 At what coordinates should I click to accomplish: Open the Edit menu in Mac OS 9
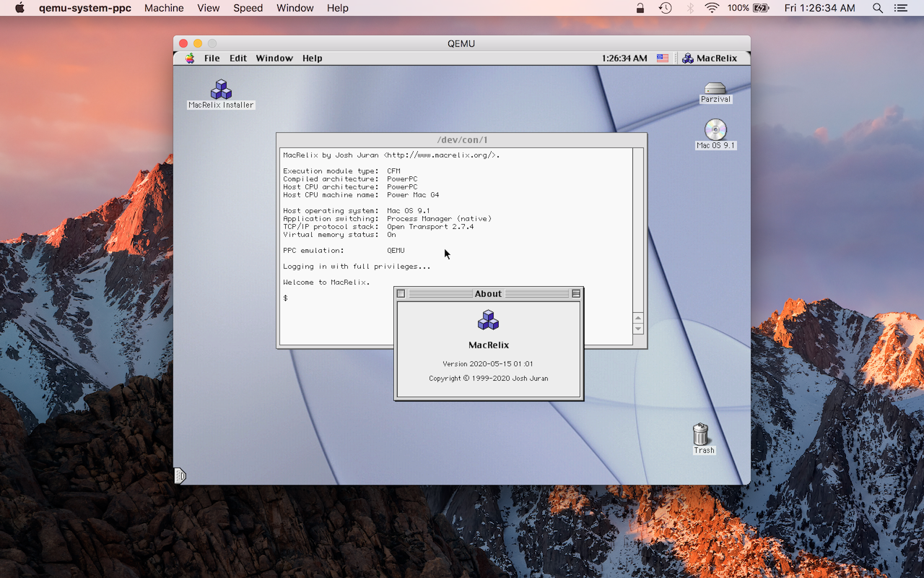coord(238,59)
